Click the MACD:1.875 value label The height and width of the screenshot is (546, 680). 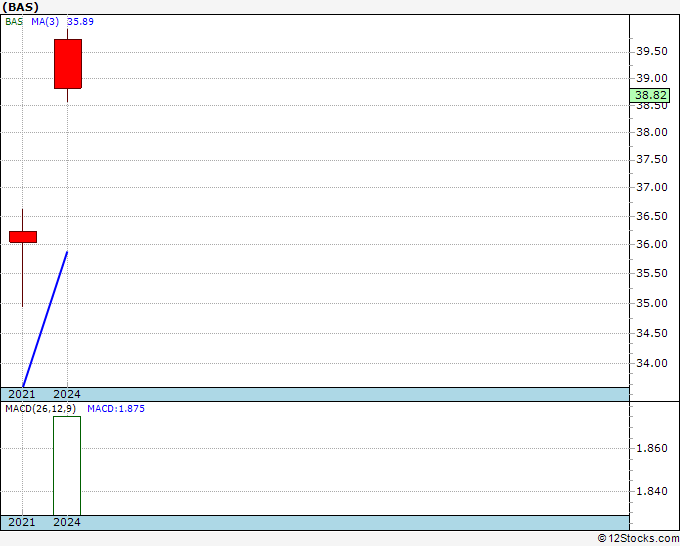point(116,409)
